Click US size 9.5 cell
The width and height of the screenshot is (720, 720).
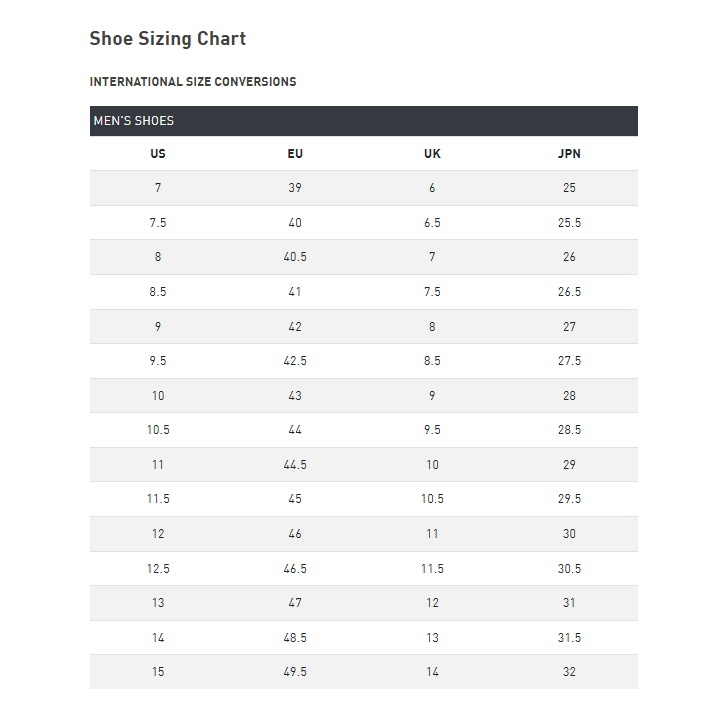point(158,360)
